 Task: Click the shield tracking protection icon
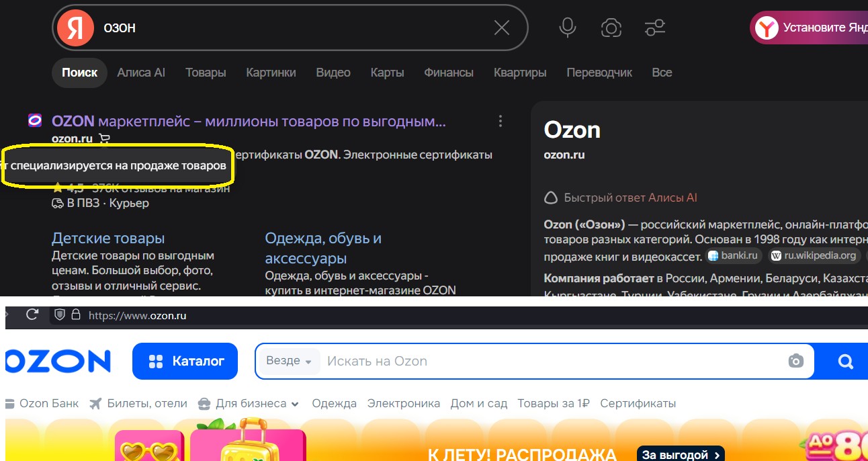point(59,315)
